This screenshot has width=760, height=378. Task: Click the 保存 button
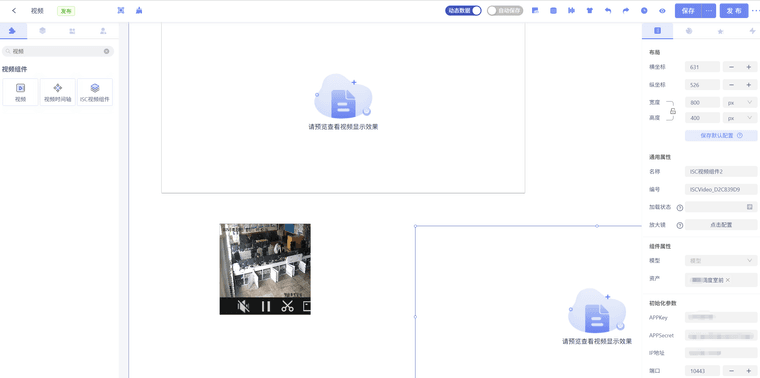click(x=688, y=11)
